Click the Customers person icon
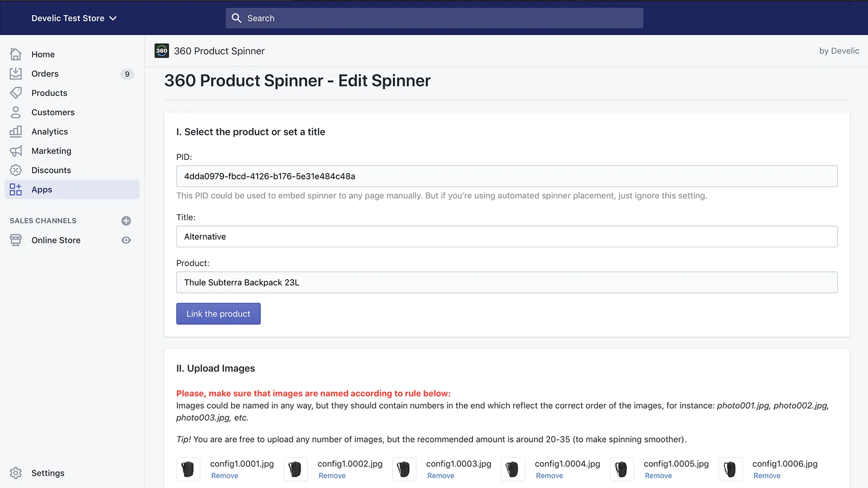 16,112
